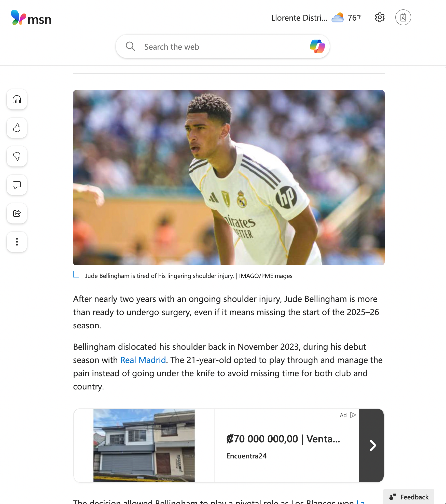Click the weather cloud icon
446x504 pixels.
click(338, 18)
